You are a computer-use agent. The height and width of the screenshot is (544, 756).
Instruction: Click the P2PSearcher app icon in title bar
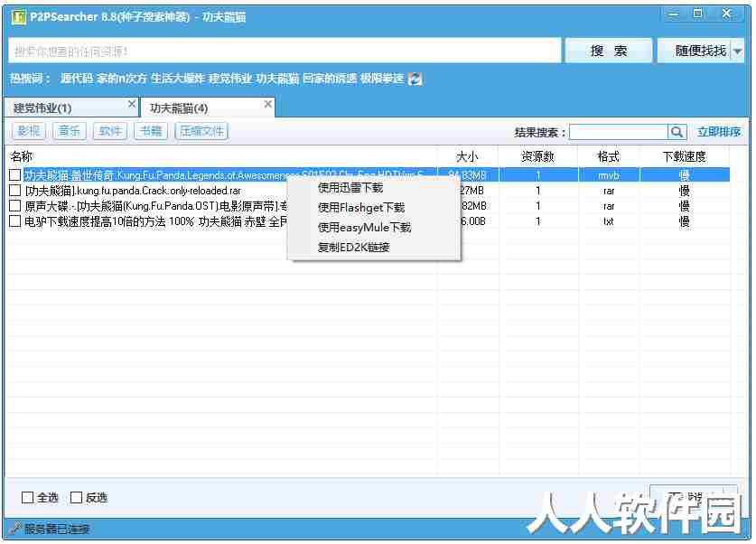(18, 17)
